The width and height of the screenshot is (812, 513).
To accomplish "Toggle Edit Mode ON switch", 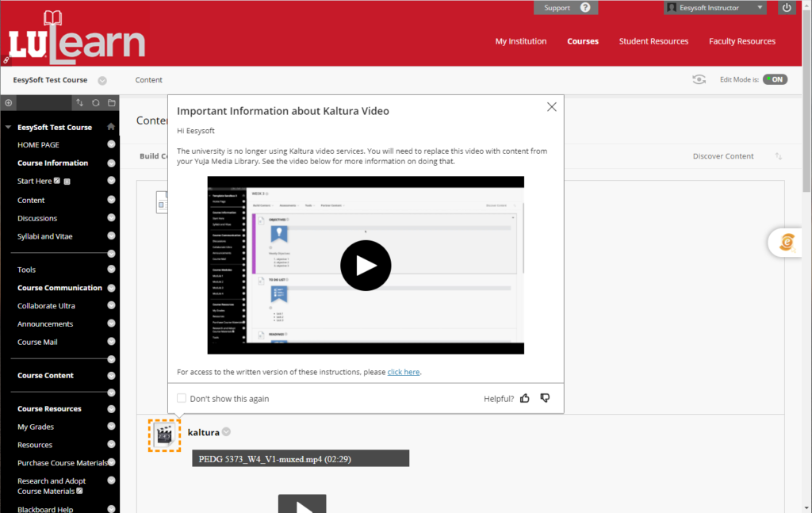I will point(775,79).
